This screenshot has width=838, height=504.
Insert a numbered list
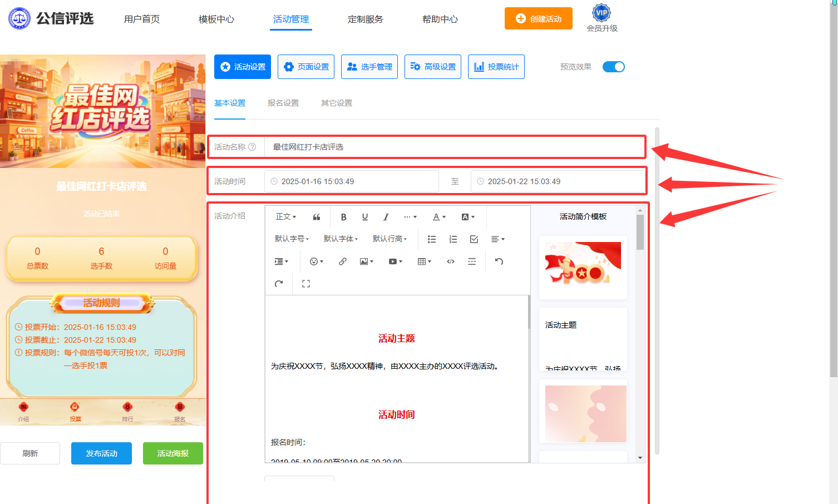tap(453, 239)
